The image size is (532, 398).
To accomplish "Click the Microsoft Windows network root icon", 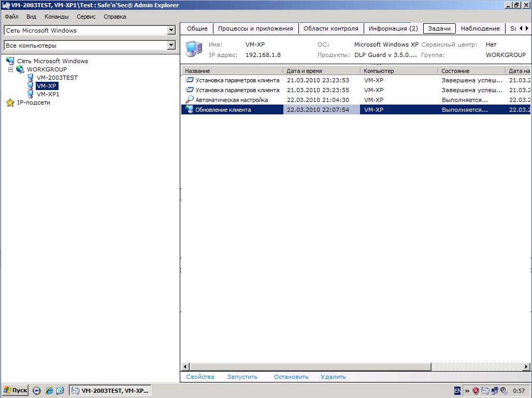I will [x=10, y=61].
